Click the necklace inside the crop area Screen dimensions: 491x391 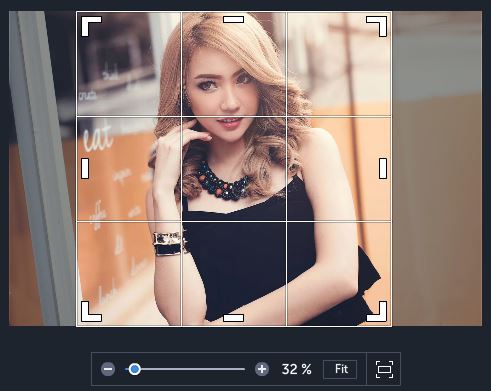(223, 183)
